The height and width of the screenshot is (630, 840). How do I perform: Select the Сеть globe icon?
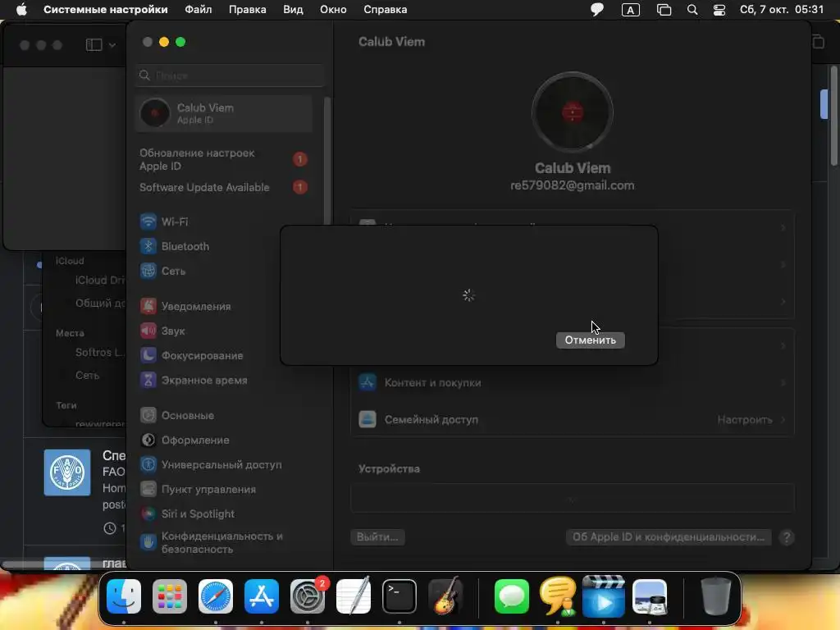(x=148, y=271)
